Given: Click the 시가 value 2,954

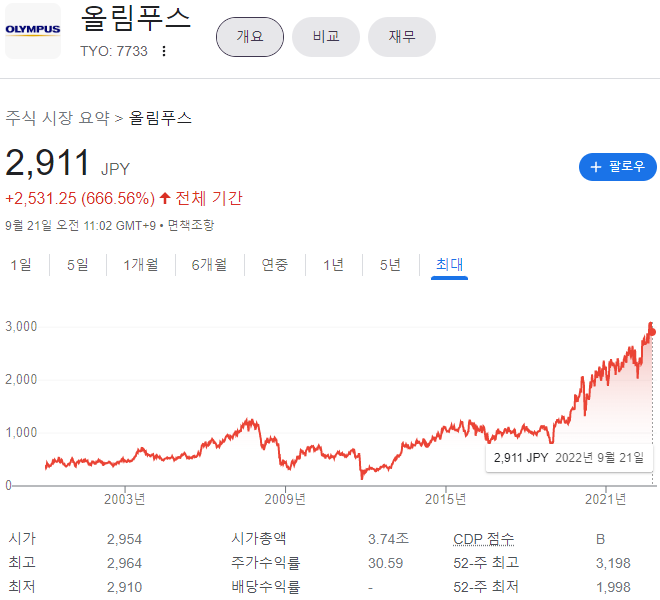Looking at the screenshot, I should point(124,539).
